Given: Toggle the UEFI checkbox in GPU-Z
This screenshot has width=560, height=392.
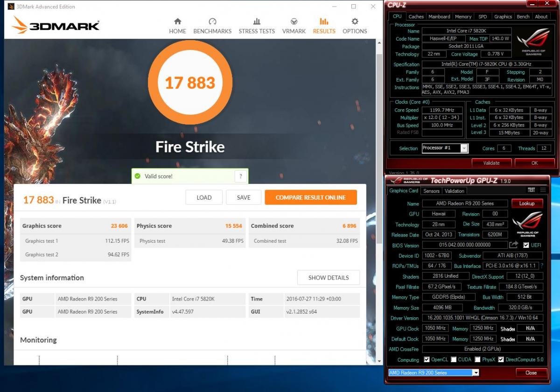Looking at the screenshot, I should click(526, 245).
